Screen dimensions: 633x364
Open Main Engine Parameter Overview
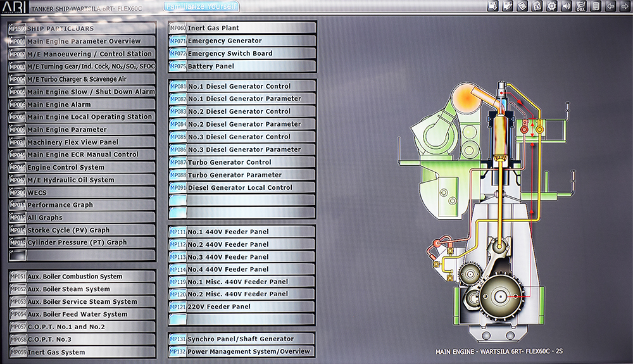point(82,41)
